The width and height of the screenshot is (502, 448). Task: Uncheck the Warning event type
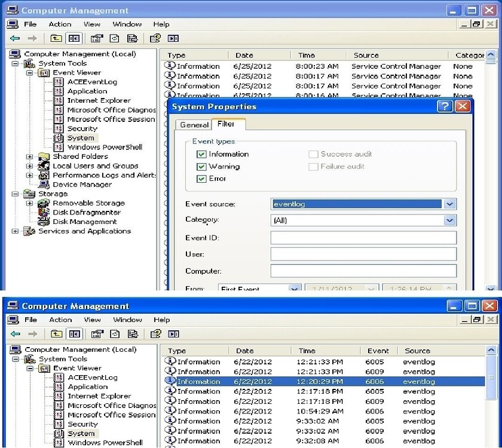click(x=201, y=166)
